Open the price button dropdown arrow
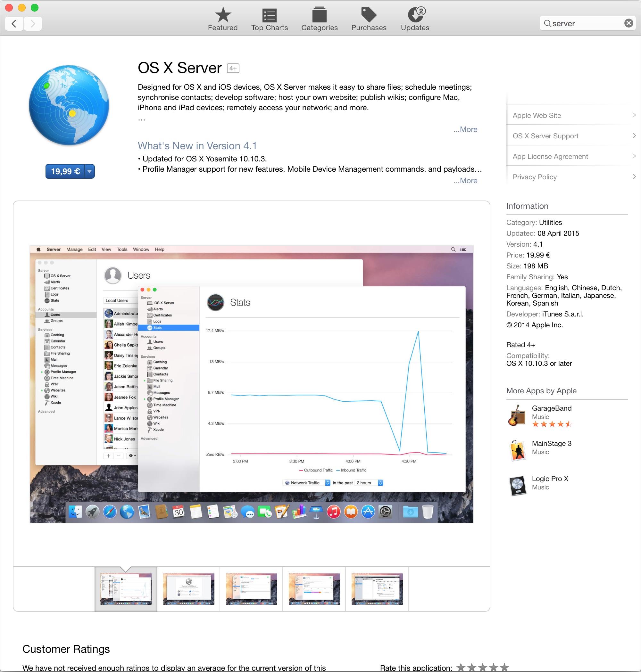The height and width of the screenshot is (672, 641). click(x=89, y=171)
